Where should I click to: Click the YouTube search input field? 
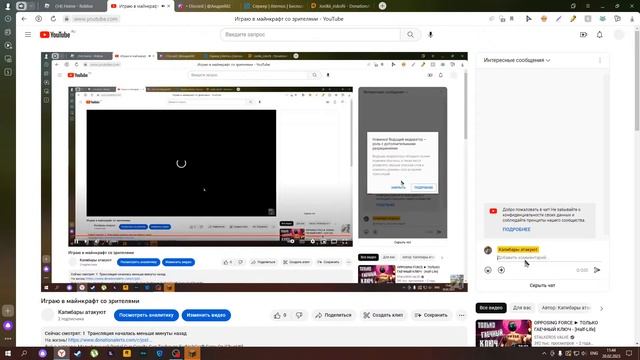point(311,35)
